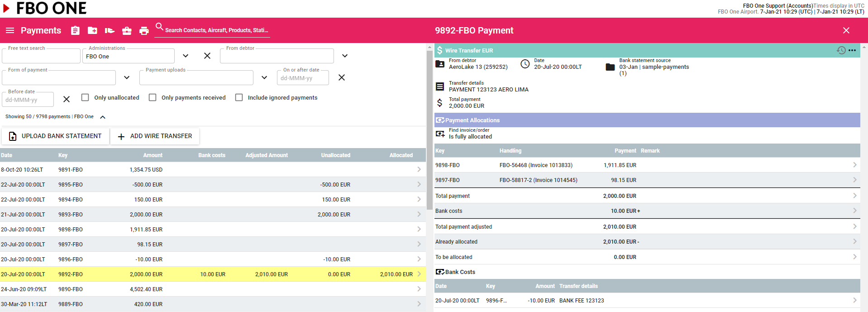Toggle Only payments received checkbox

(x=153, y=97)
